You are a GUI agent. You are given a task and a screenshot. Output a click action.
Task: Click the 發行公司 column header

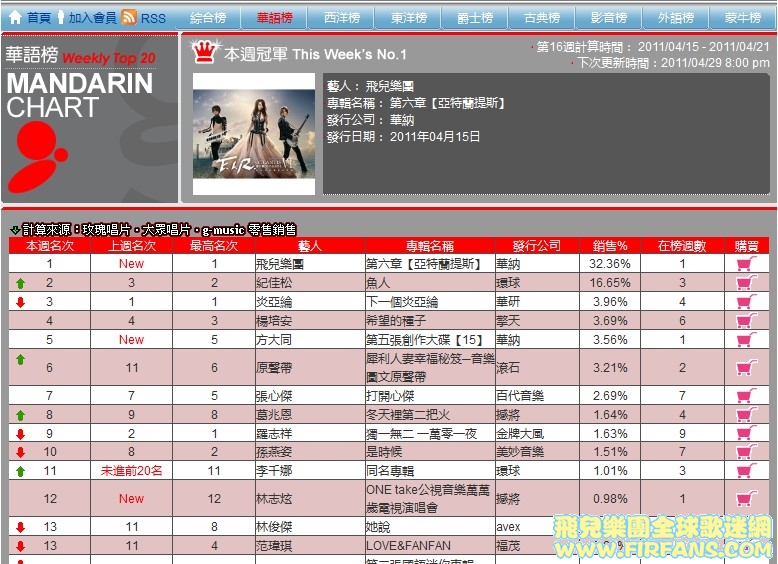click(536, 246)
